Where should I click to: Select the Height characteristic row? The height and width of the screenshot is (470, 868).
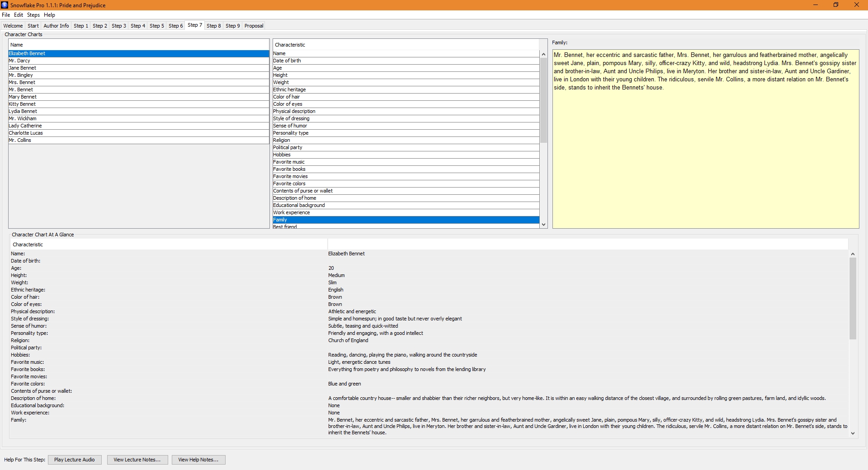[x=406, y=75]
